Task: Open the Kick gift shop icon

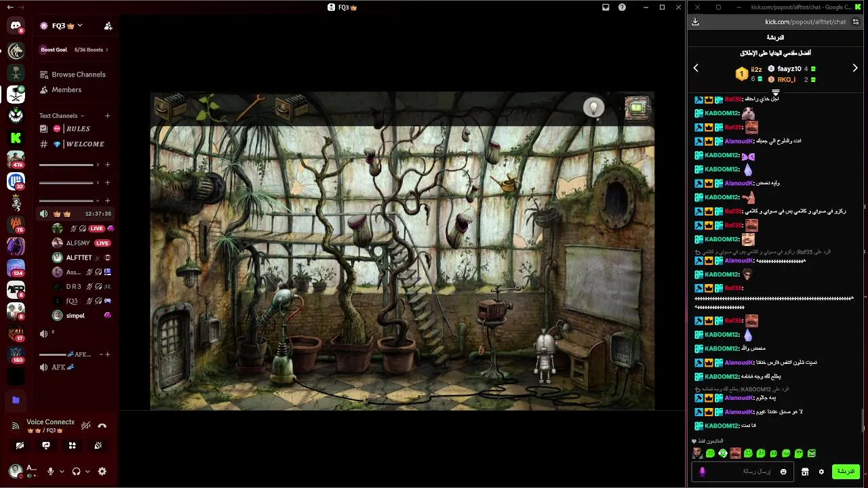Action: click(x=805, y=472)
